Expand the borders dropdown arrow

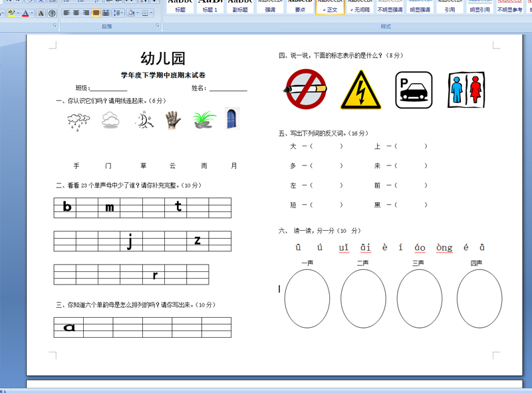point(152,13)
